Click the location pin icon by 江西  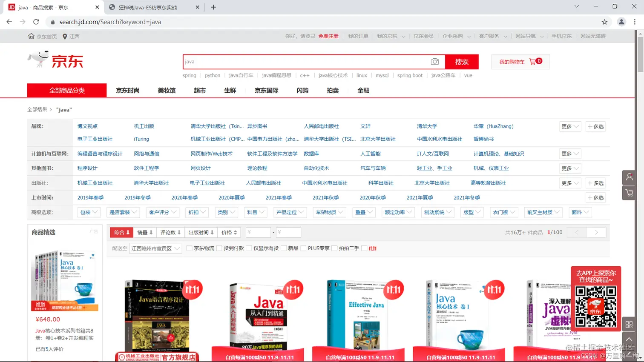click(x=65, y=37)
